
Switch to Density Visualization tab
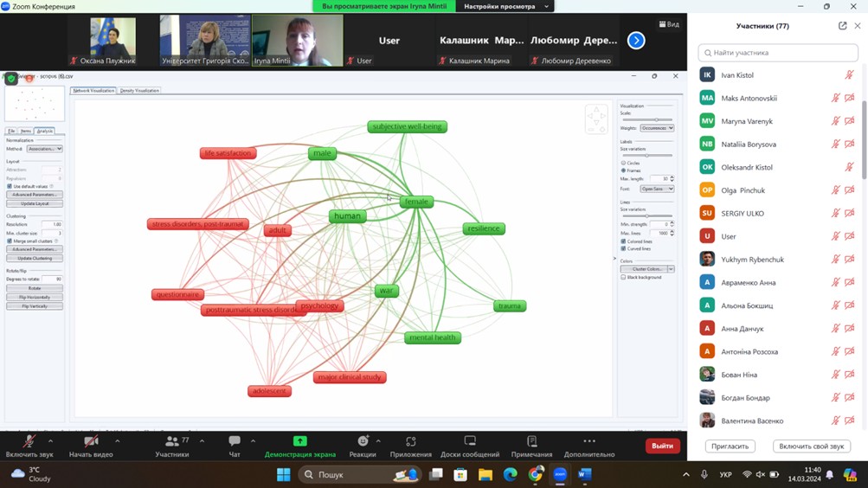(139, 90)
